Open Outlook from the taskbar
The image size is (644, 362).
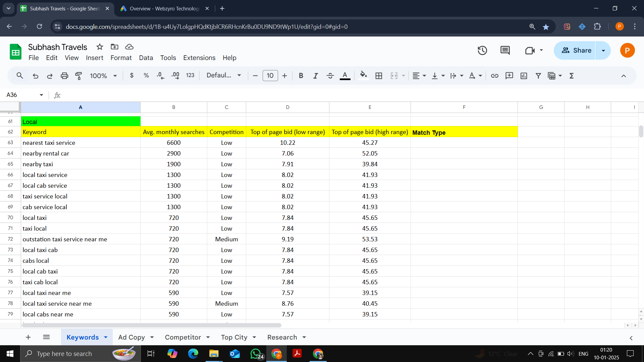(x=235, y=354)
